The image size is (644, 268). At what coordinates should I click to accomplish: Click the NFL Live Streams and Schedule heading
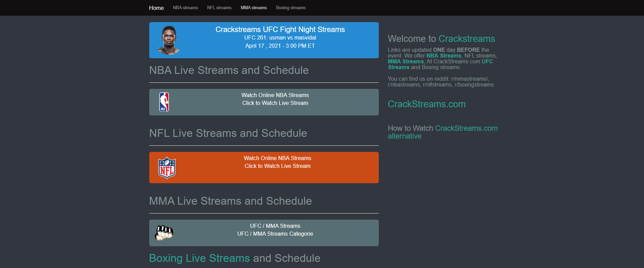coord(228,133)
